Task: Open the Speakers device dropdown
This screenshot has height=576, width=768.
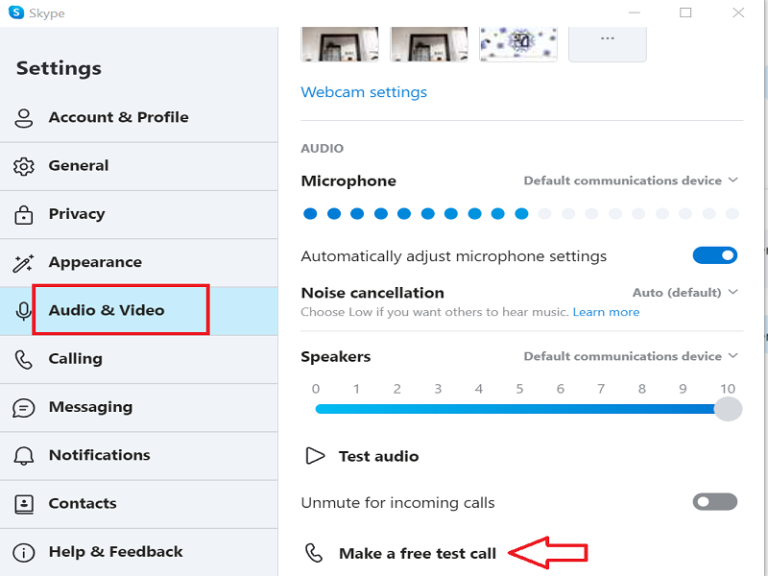Action: coord(630,357)
